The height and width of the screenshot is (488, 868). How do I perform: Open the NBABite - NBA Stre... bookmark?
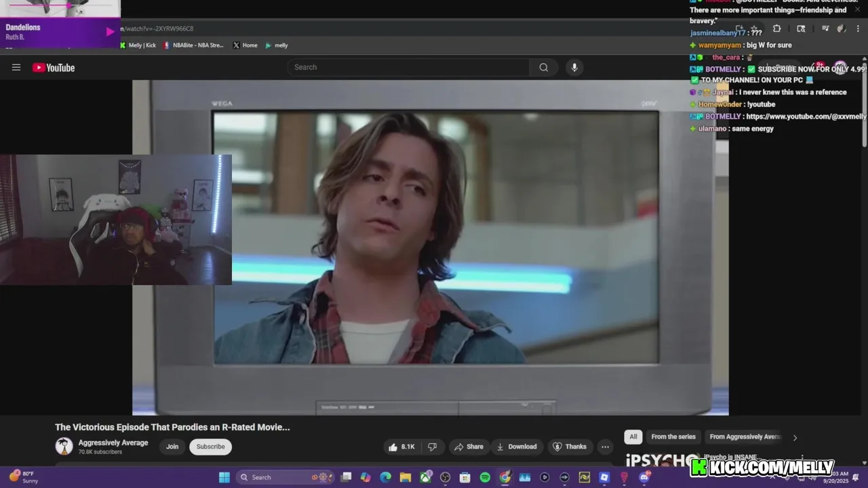click(193, 45)
